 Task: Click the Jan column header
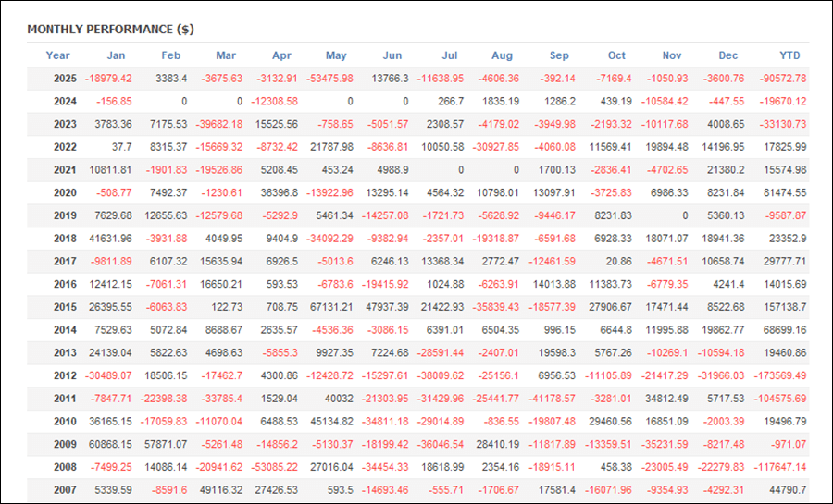click(116, 55)
